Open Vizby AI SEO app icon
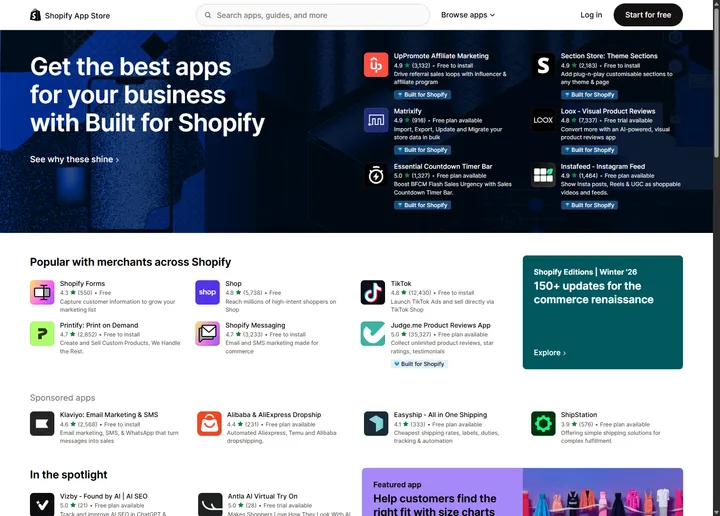This screenshot has width=720, height=516. point(42,505)
